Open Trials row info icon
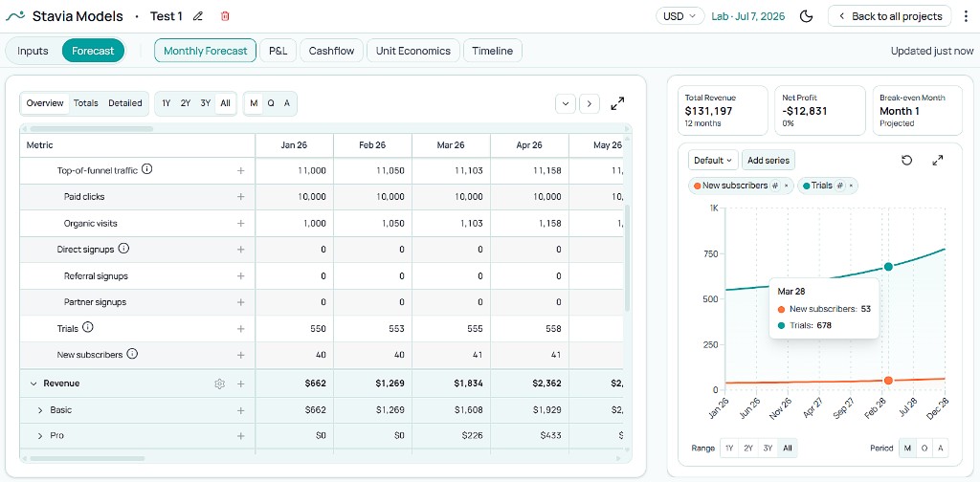980x482 pixels. [88, 327]
